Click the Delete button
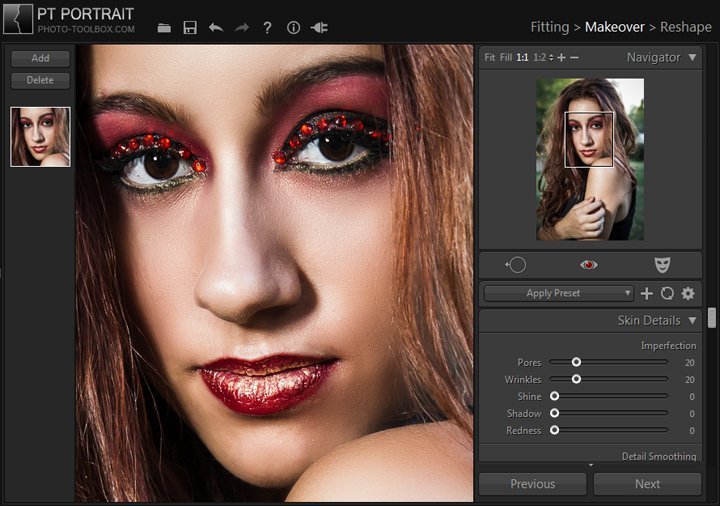 tap(40, 80)
